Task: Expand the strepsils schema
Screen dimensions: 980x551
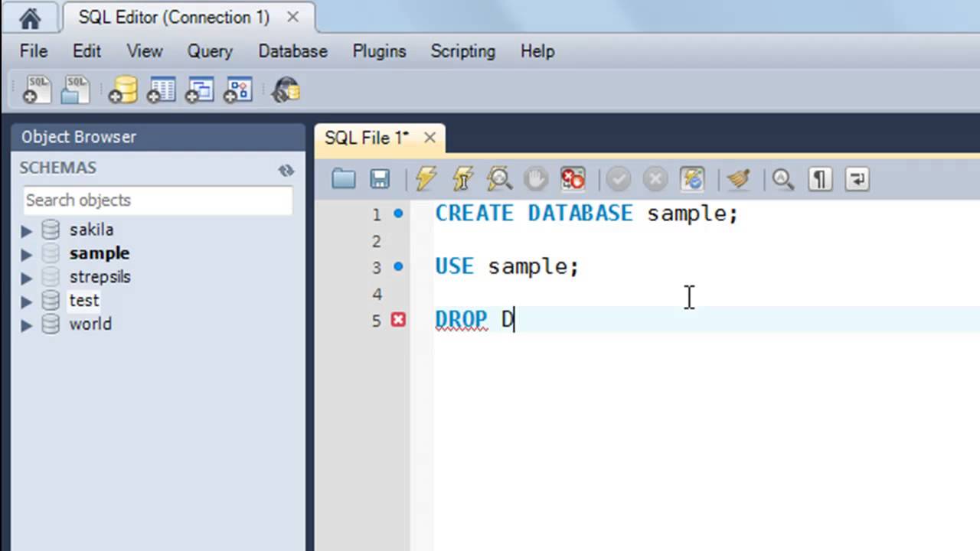Action: [x=27, y=278]
